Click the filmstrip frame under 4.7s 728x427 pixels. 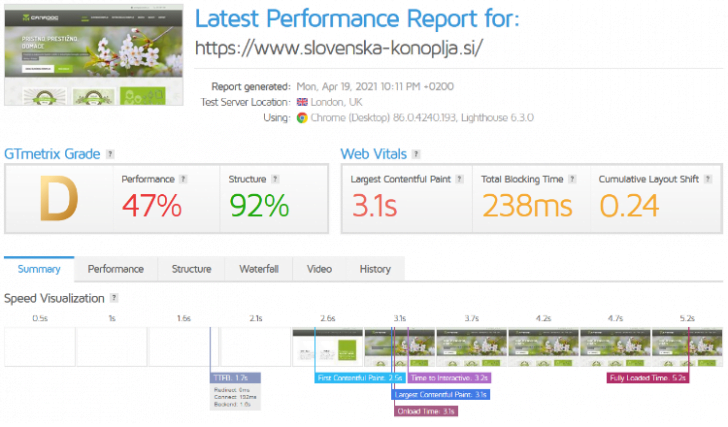[616, 347]
